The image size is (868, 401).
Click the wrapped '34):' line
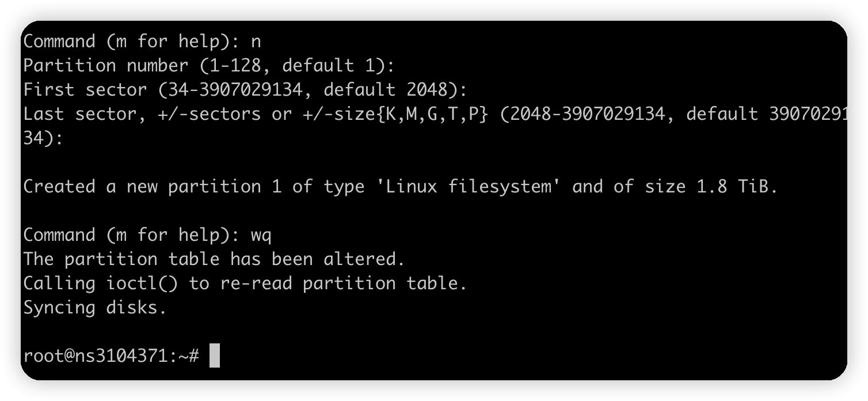point(43,138)
